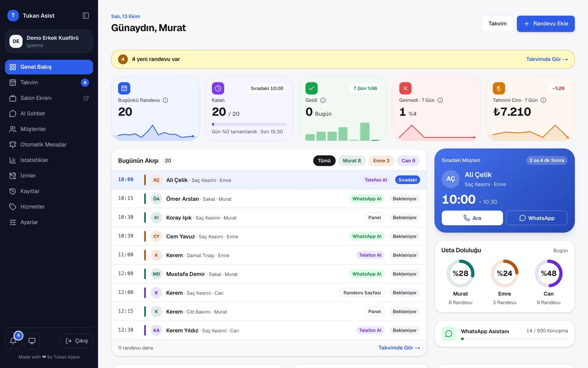Filter the flow by Murat 8
Viewport: 588px width, 368px height.
[352, 160]
